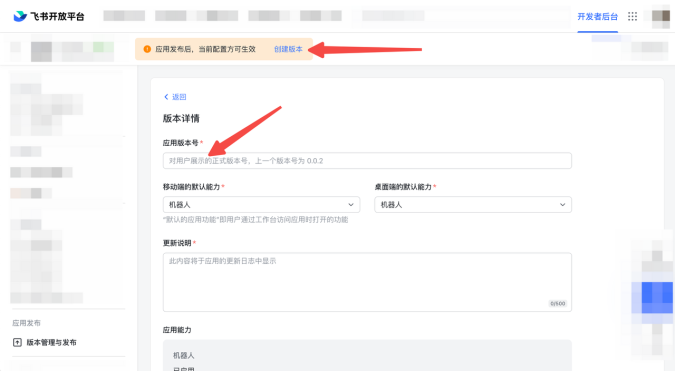Screen dimensions: 675x371
Task: Click the upload icon beside 版本管理与发布
Action: point(17,343)
